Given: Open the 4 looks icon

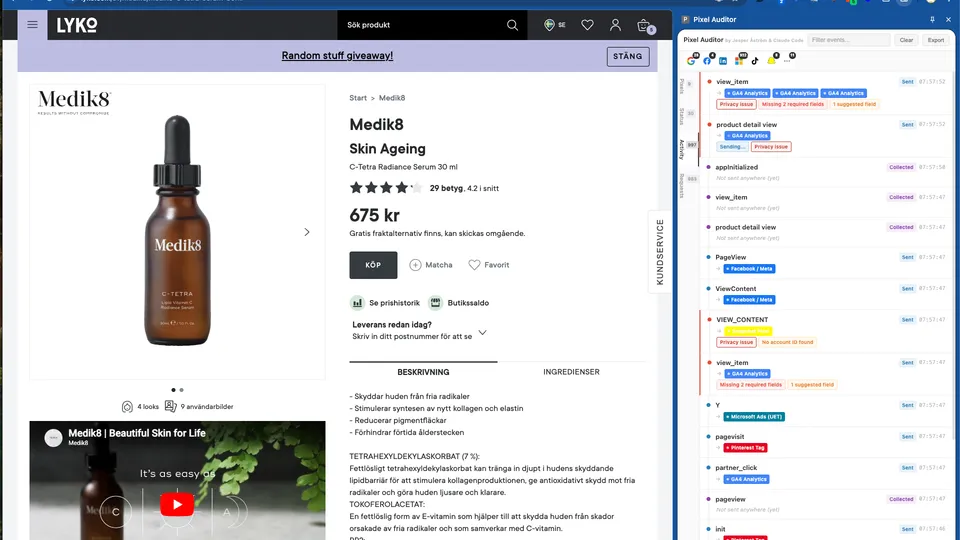Looking at the screenshot, I should (127, 407).
